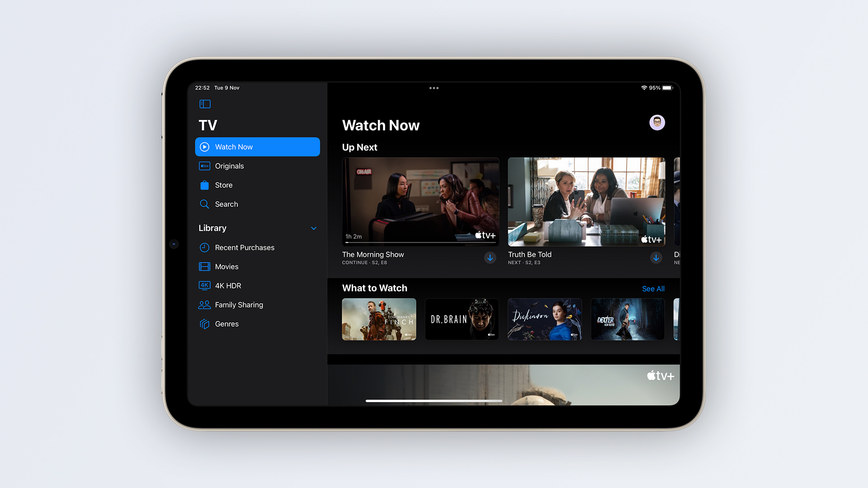Select the Movies library icon
The width and height of the screenshot is (868, 488).
(x=204, y=266)
